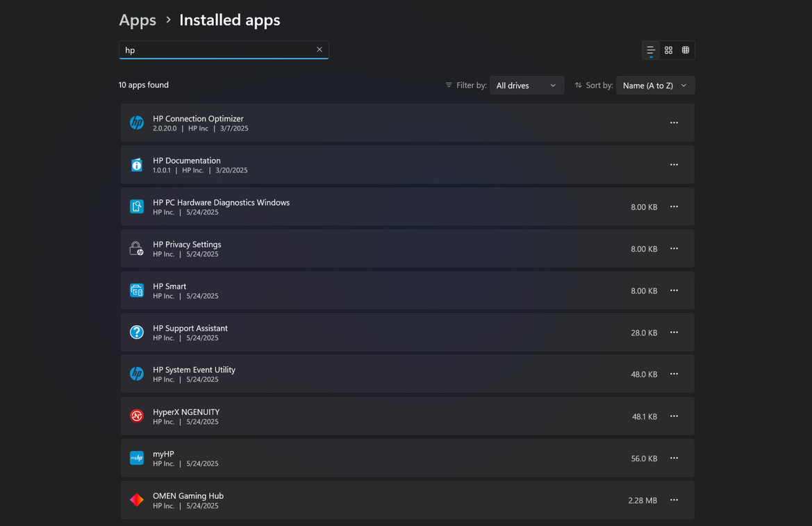Click the HP Support Assistant question mark icon
Screen dimensions: 812x526
pos(137,332)
